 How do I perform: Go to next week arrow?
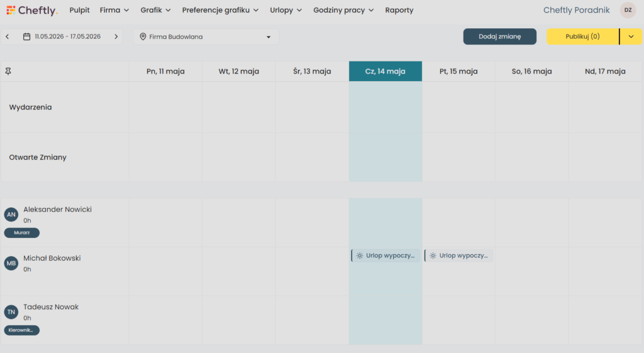(x=116, y=36)
